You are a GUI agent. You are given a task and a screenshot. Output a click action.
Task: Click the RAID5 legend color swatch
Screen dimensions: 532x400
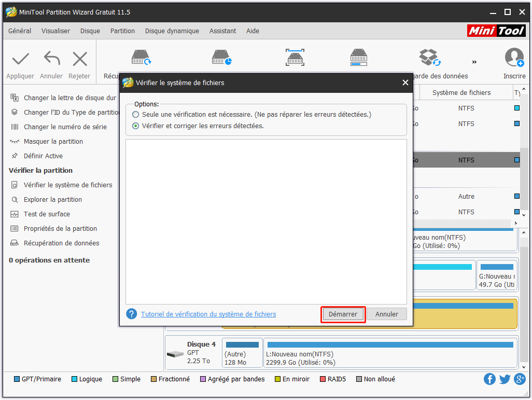click(x=323, y=379)
